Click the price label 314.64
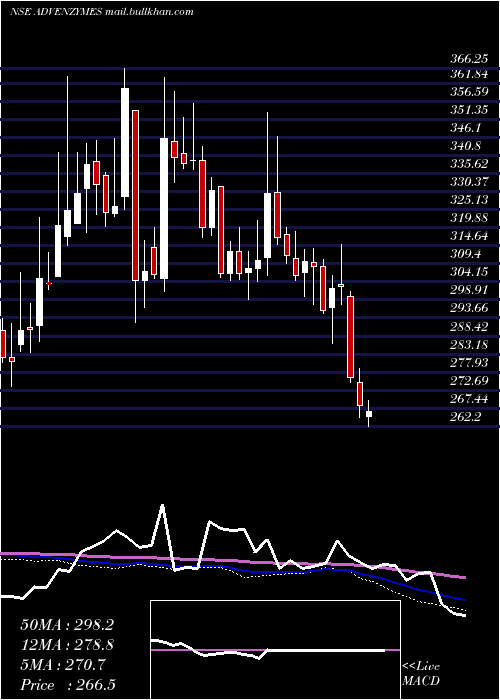 click(x=469, y=236)
